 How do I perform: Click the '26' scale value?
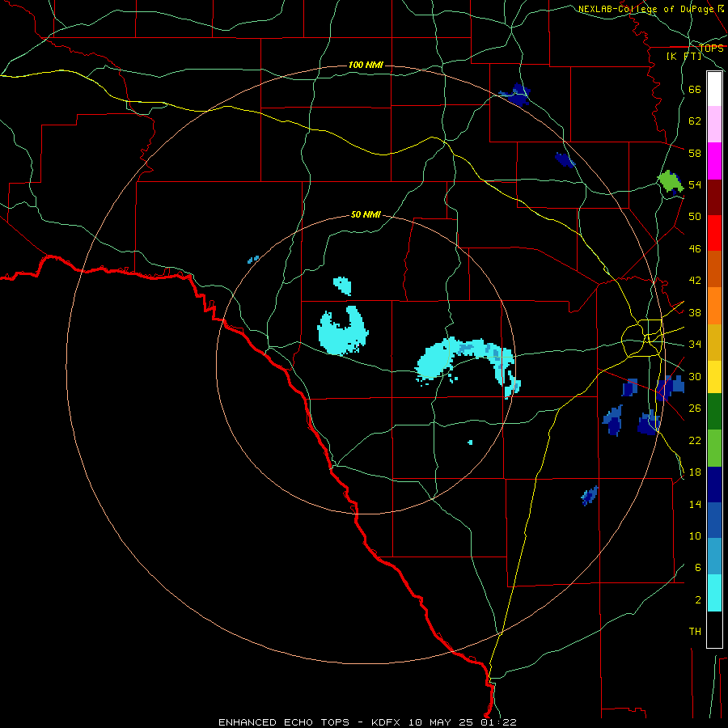pyautogui.click(x=695, y=408)
